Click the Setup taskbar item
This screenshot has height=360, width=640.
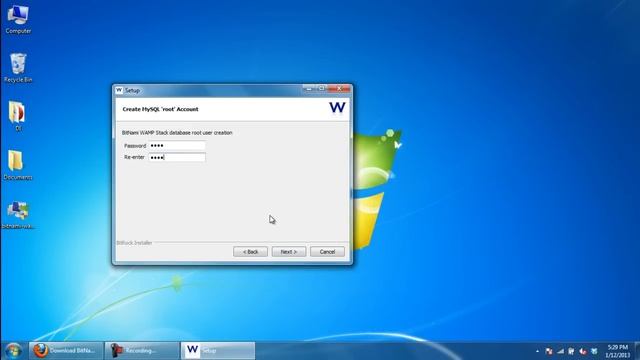click(218, 351)
